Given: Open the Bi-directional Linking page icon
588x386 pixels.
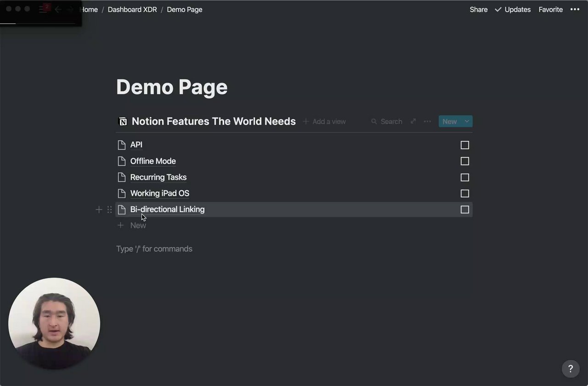Looking at the screenshot, I should tap(122, 210).
